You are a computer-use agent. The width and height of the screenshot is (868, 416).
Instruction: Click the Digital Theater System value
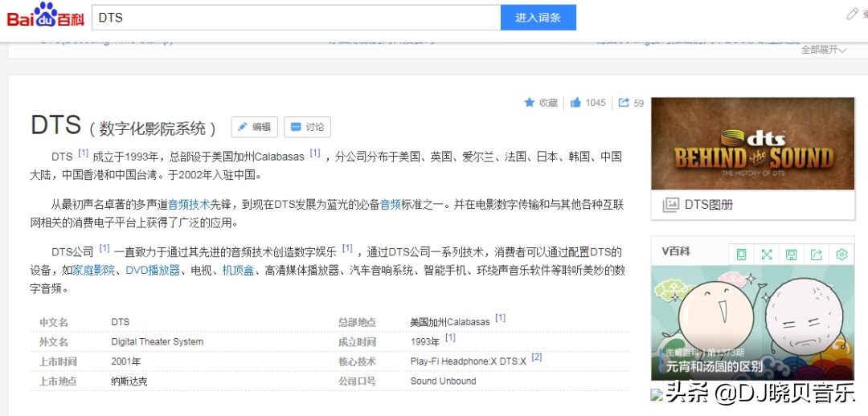[x=158, y=341]
